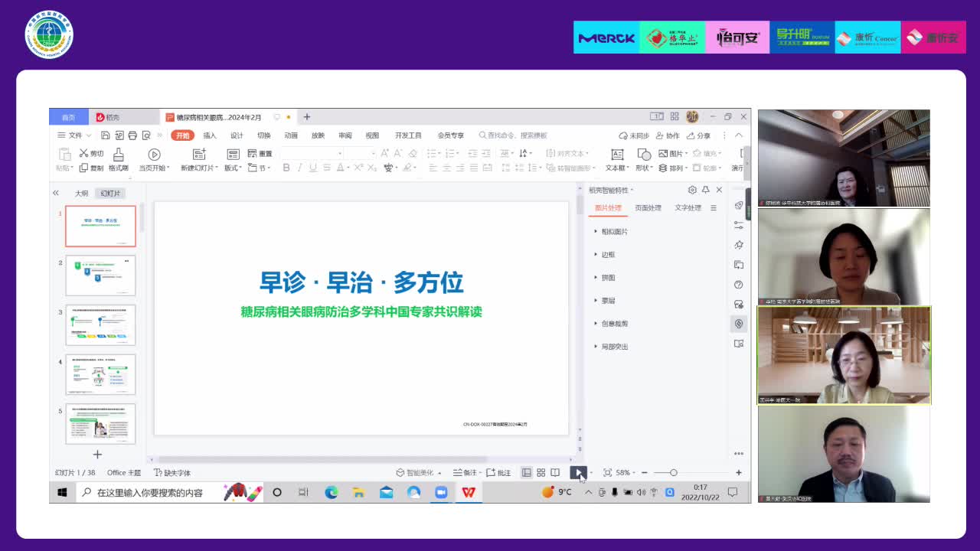Click the zoom slider handle
The image size is (980, 551).
pos(673,473)
